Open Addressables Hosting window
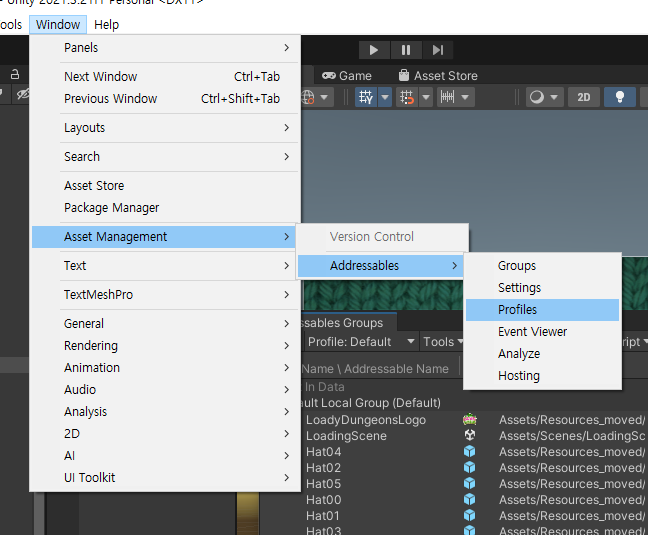The image size is (648, 535). 542,376
